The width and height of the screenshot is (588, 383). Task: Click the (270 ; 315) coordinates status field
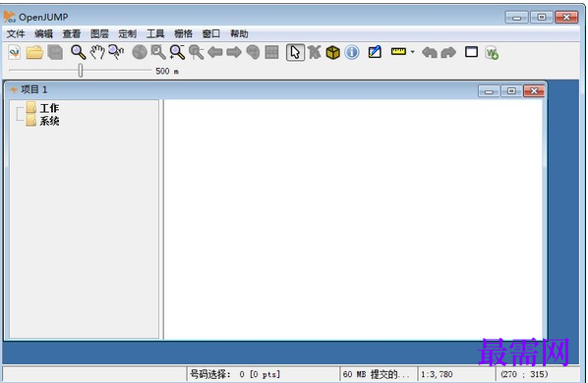(x=538, y=374)
